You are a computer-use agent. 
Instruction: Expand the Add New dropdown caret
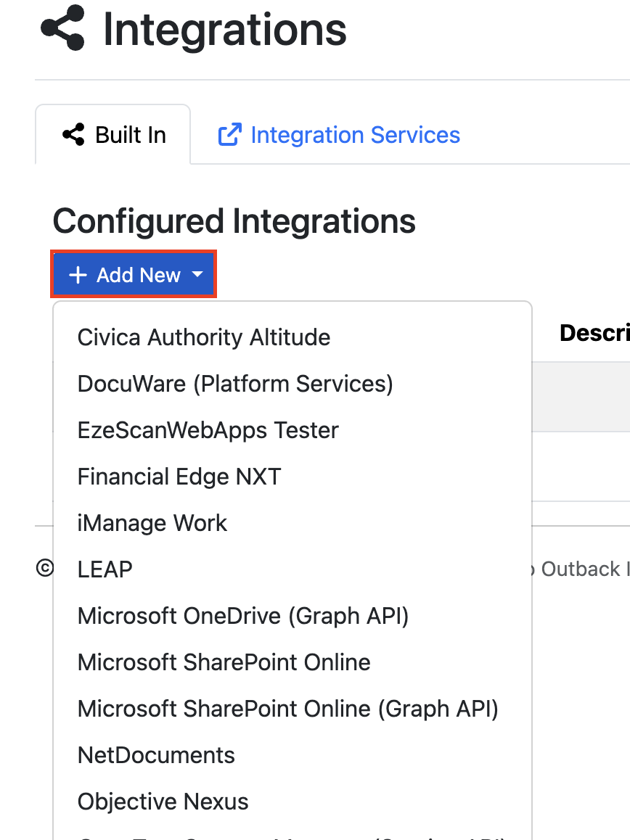click(x=197, y=274)
